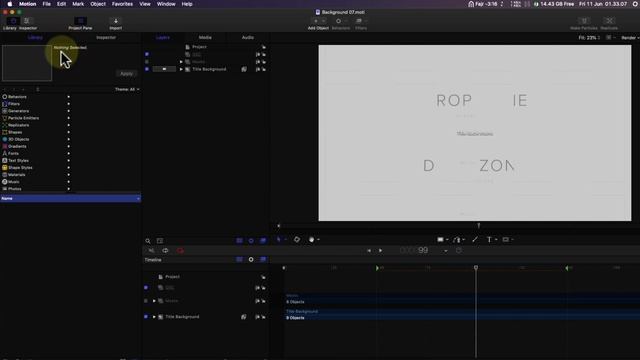Viewport: 640px width, 360px height.
Task: Click the Add Object button
Action: 318,23
